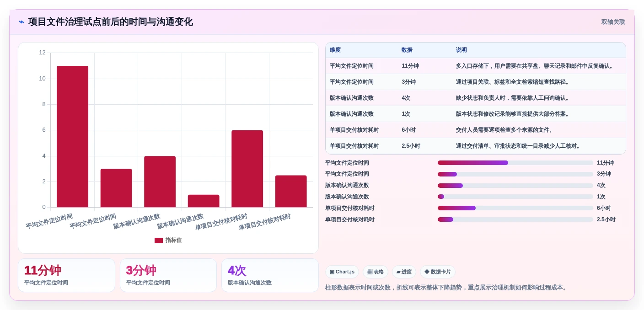Toggle the 指标值 legend swatch below the chart

coord(159,241)
